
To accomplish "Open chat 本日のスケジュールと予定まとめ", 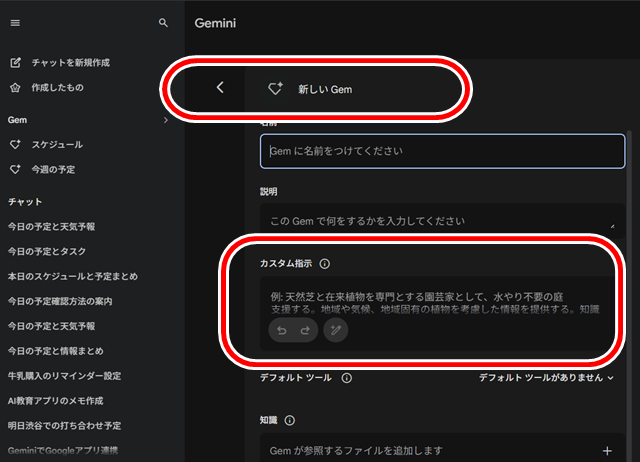I will click(x=73, y=276).
